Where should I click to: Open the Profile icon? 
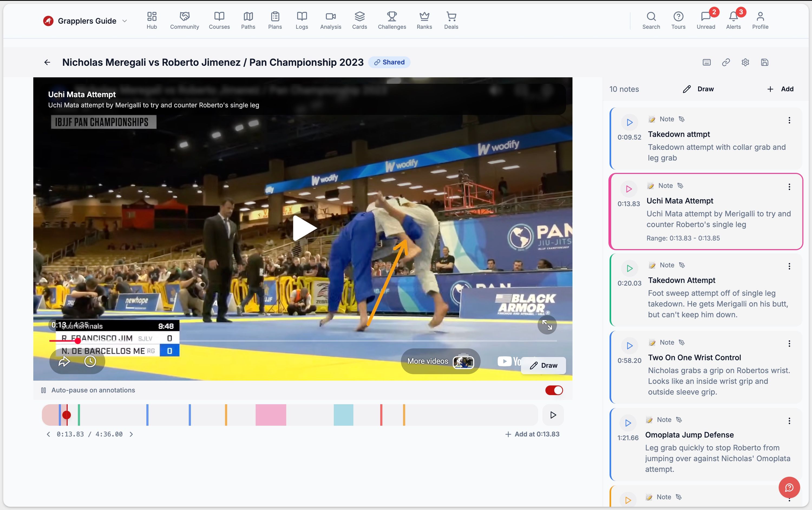click(x=760, y=21)
